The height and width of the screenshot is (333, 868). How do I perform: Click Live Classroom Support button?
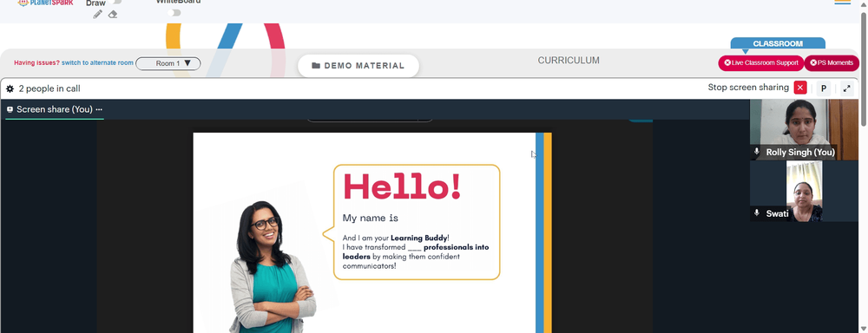coord(761,63)
